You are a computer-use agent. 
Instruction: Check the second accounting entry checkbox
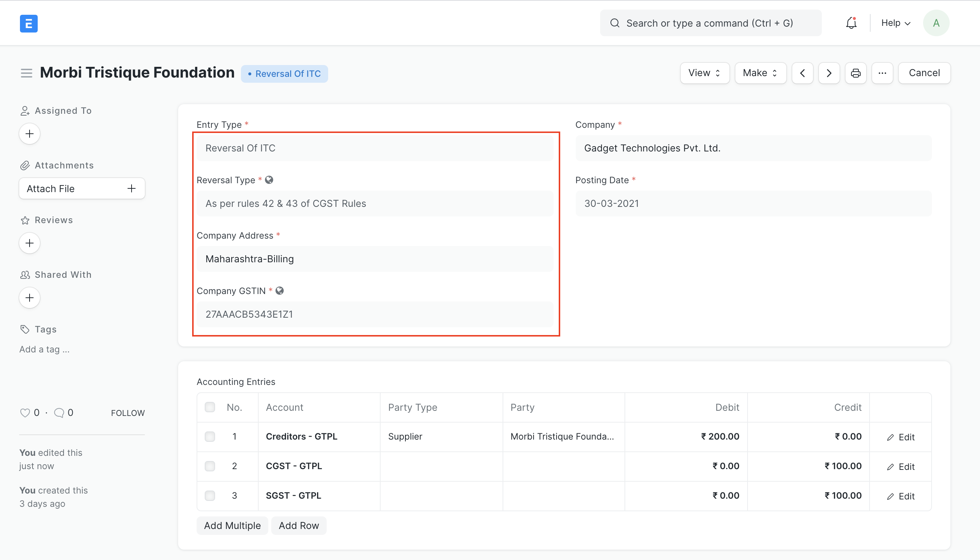pyautogui.click(x=210, y=466)
